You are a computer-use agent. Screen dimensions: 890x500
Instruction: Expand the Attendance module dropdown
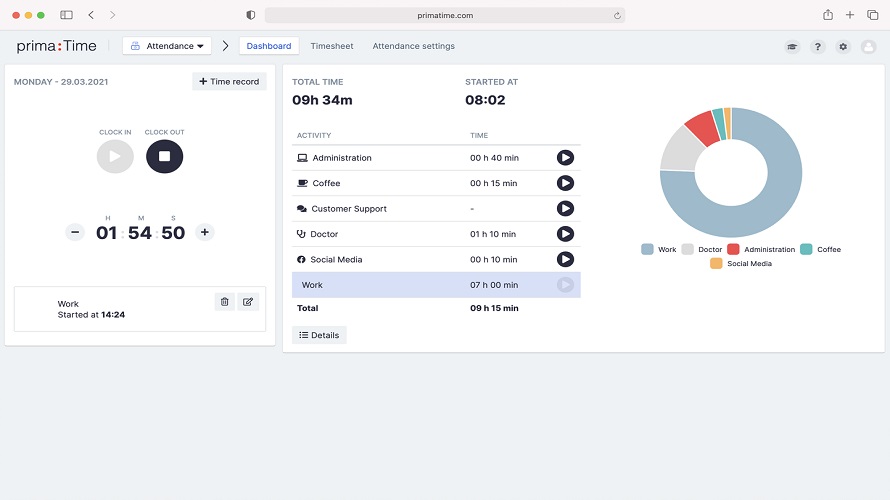point(167,46)
